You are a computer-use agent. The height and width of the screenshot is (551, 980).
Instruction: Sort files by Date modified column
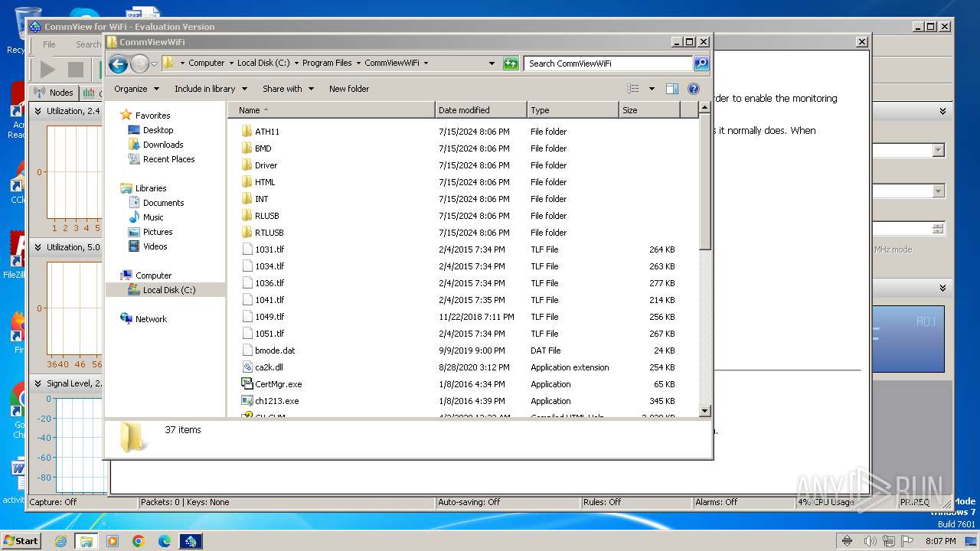(x=481, y=110)
